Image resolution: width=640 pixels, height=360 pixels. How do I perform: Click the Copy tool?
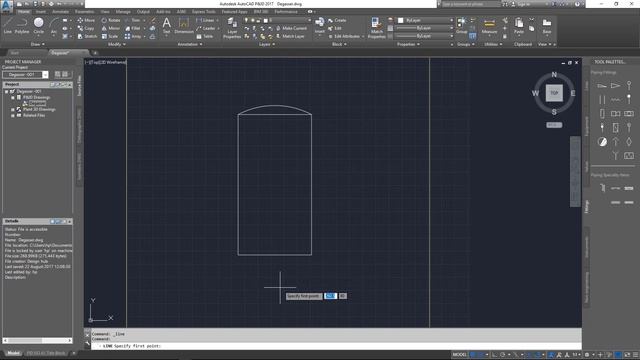click(x=86, y=28)
